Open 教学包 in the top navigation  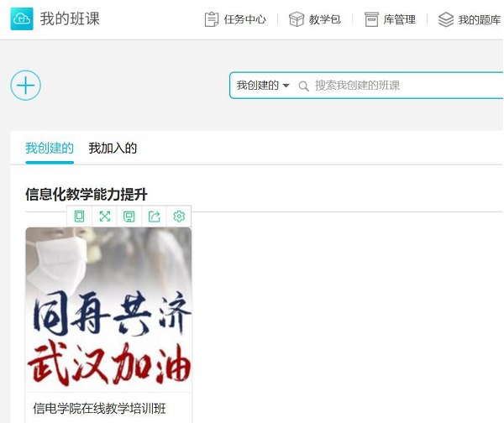[308, 19]
